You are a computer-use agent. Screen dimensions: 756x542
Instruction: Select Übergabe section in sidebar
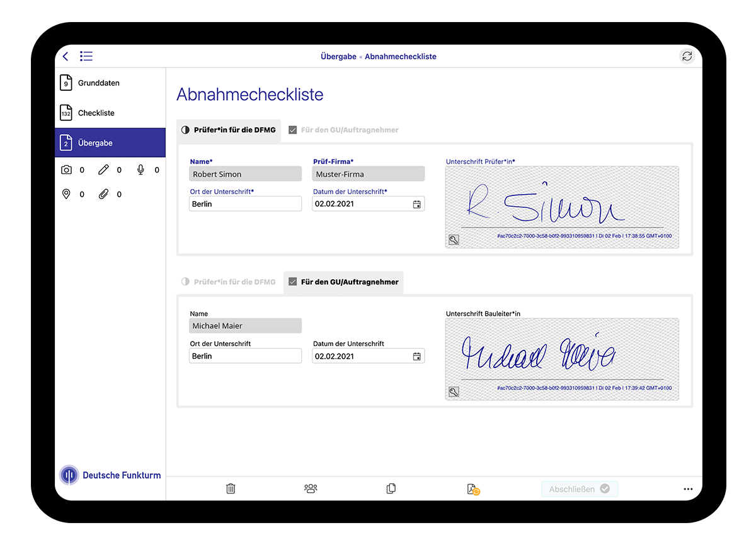coord(110,142)
